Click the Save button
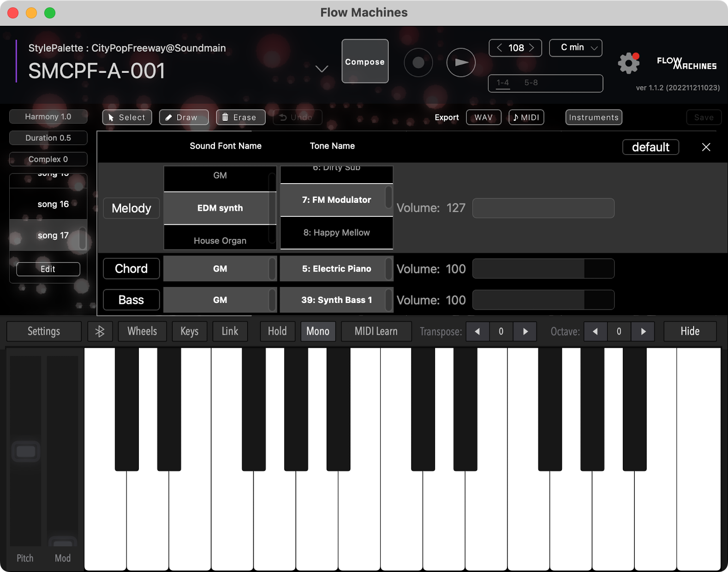Image resolution: width=728 pixels, height=572 pixels. pyautogui.click(x=704, y=117)
